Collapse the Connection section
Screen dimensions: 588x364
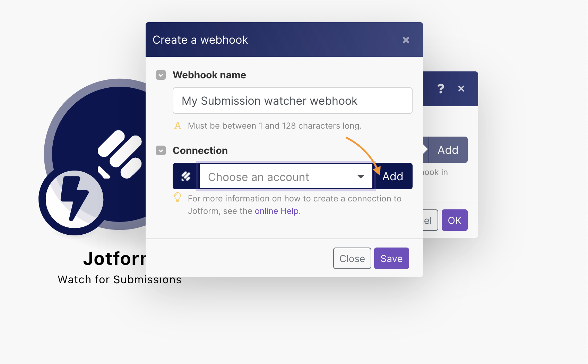(x=161, y=150)
